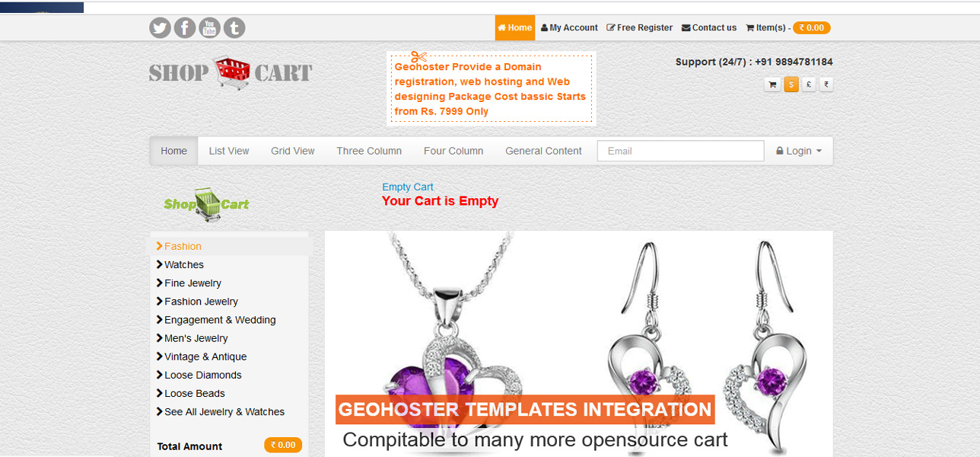Image resolution: width=980 pixels, height=457 pixels.
Task: Open the Grid View tab
Action: pyautogui.click(x=293, y=151)
